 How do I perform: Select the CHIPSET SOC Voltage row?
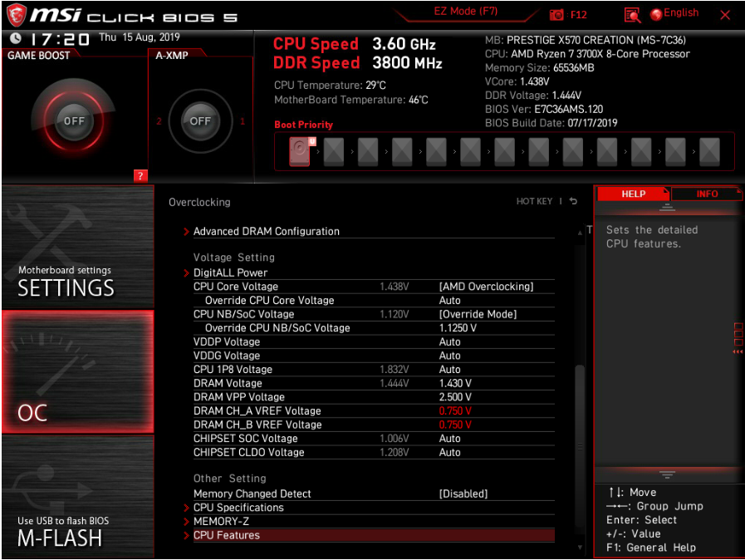pyautogui.click(x=374, y=439)
